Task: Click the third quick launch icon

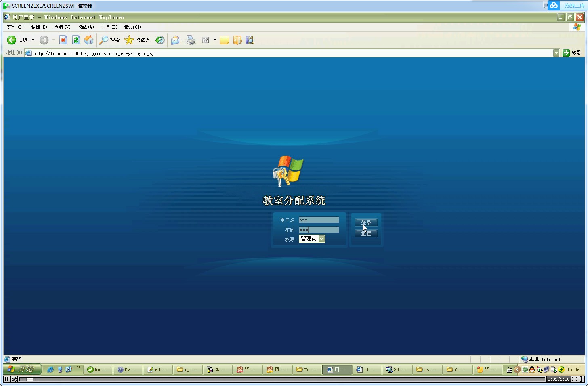Action: (x=69, y=369)
